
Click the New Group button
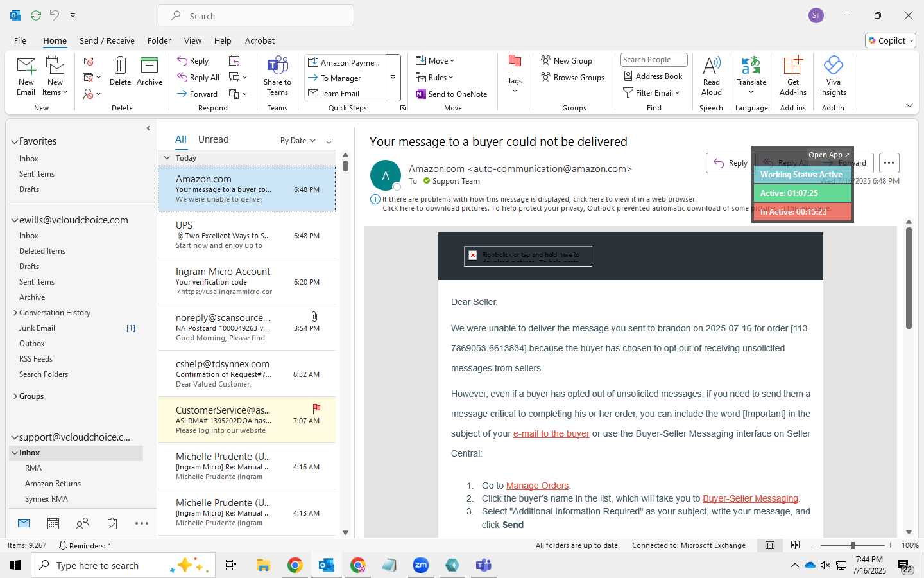click(x=567, y=60)
